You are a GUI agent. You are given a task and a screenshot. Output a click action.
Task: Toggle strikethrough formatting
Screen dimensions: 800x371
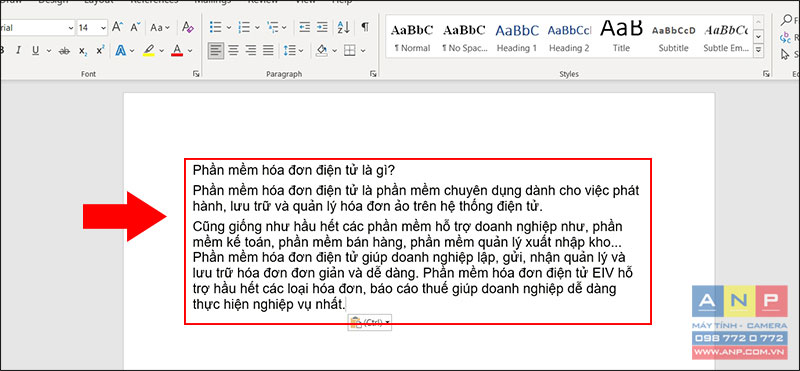(x=64, y=51)
